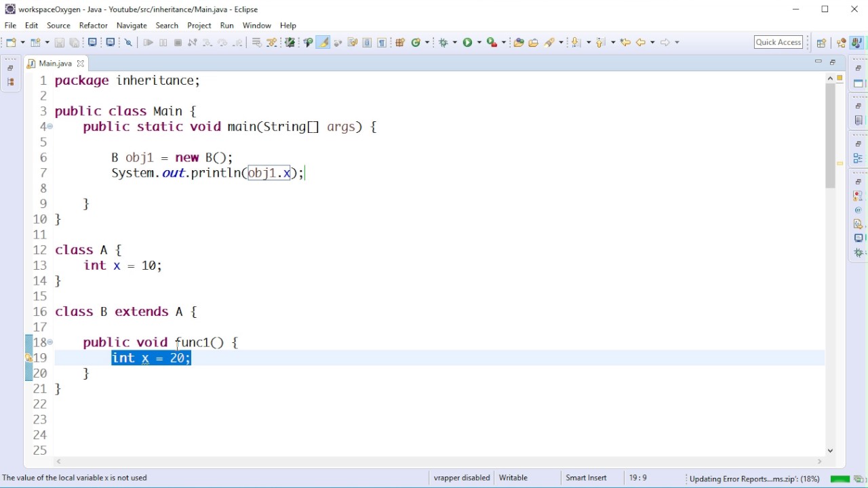Toggle Show Whitespace Characters pilcrow icon
This screenshot has height=488, width=868.
click(x=382, y=42)
